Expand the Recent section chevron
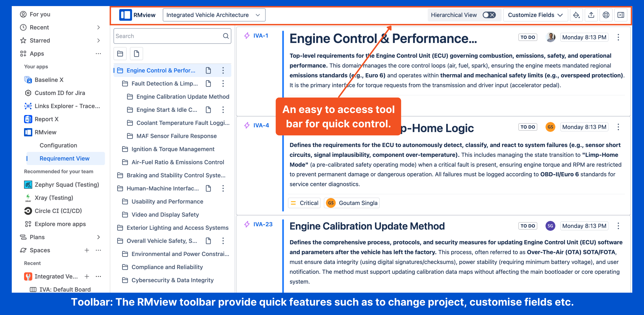The height and width of the screenshot is (315, 644). [98, 28]
